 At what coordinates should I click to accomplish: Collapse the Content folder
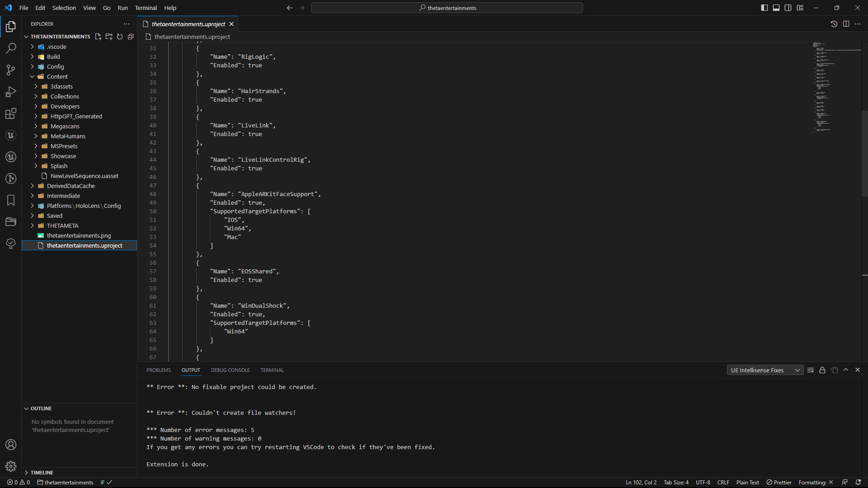click(57, 76)
